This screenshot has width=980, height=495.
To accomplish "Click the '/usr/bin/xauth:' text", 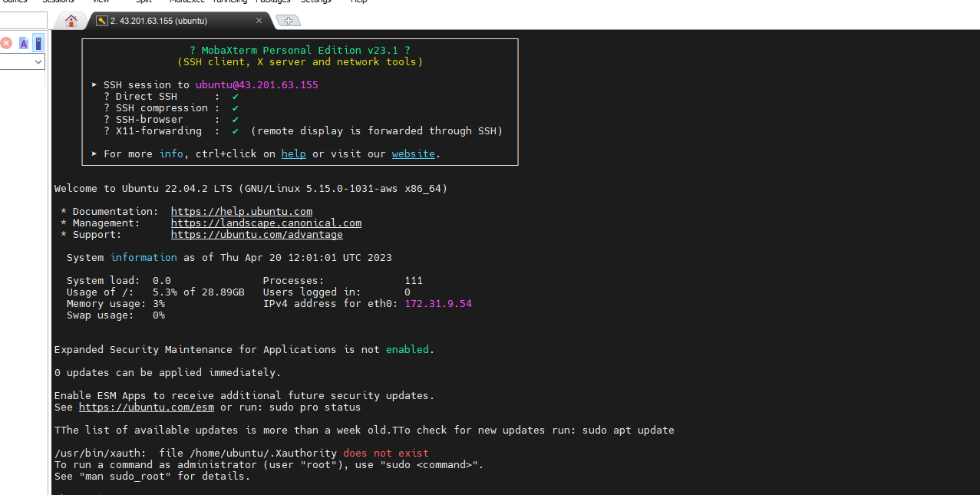I will point(101,453).
